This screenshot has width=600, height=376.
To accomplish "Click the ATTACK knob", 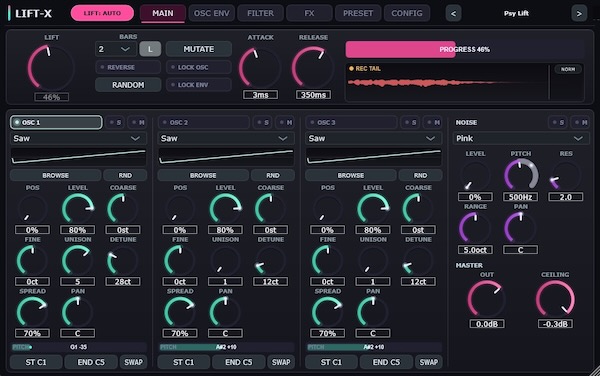I will click(260, 68).
